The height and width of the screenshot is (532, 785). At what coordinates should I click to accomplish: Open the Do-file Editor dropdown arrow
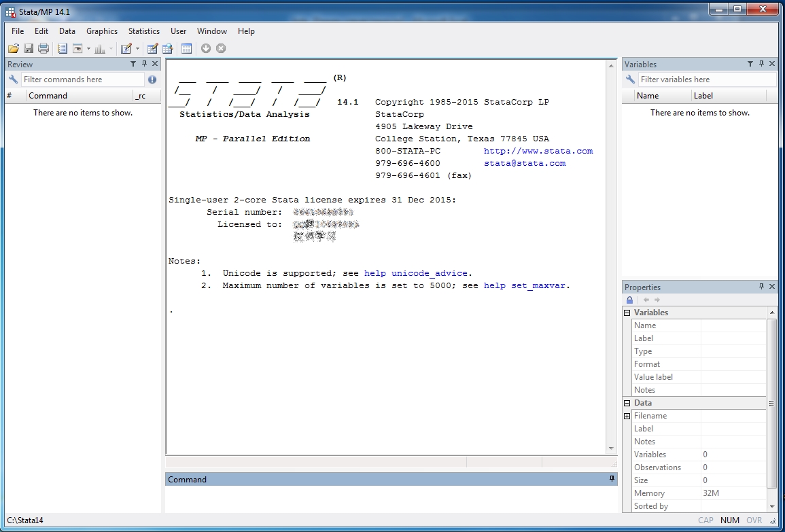(x=138, y=48)
